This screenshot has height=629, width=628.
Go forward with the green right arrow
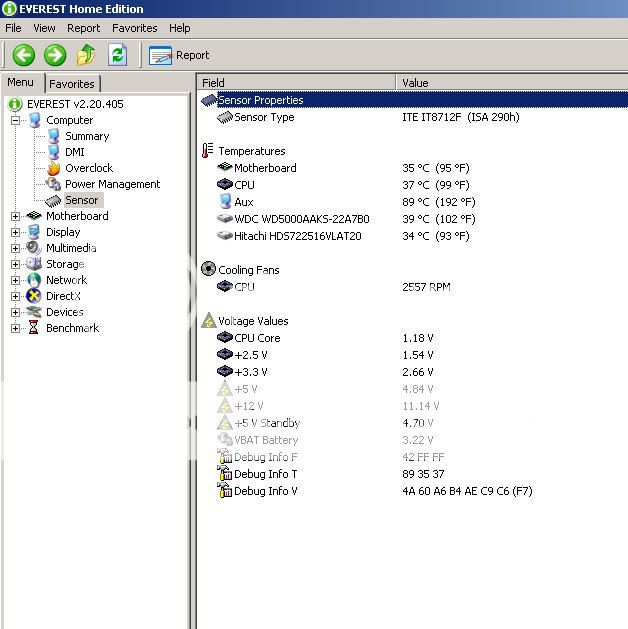(x=55, y=55)
